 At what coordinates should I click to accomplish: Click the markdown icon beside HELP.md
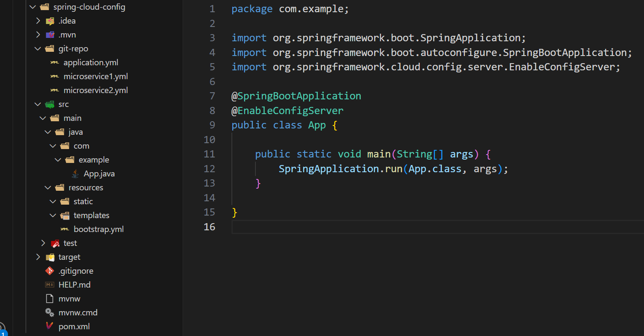coord(50,285)
